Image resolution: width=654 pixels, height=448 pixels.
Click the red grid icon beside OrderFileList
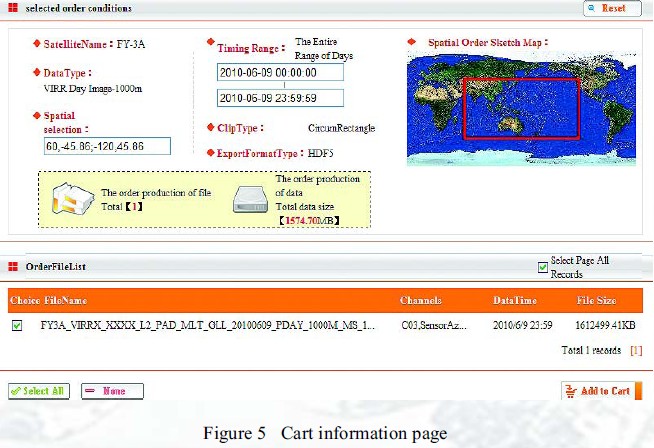(13, 267)
